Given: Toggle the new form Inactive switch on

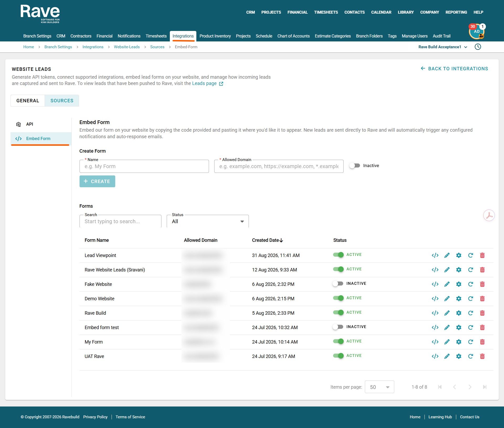Looking at the screenshot, I should pyautogui.click(x=355, y=166).
